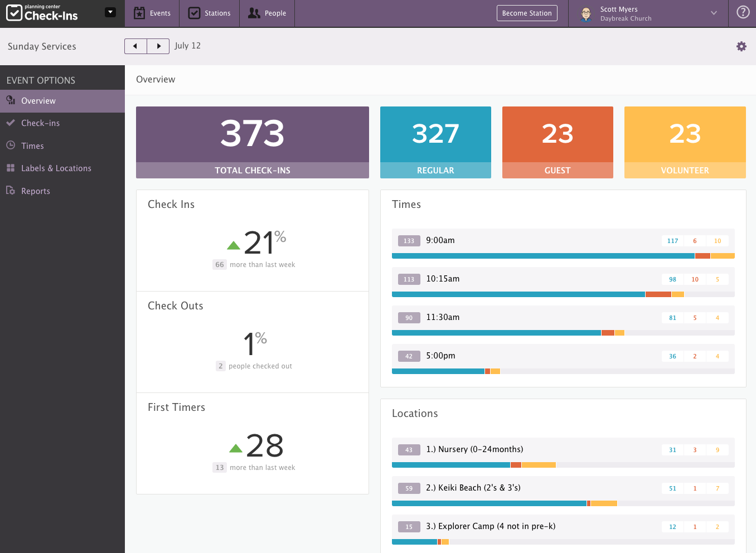756x553 pixels.
Task: Click the 42 total badge for 5:00pm
Action: pyautogui.click(x=409, y=356)
